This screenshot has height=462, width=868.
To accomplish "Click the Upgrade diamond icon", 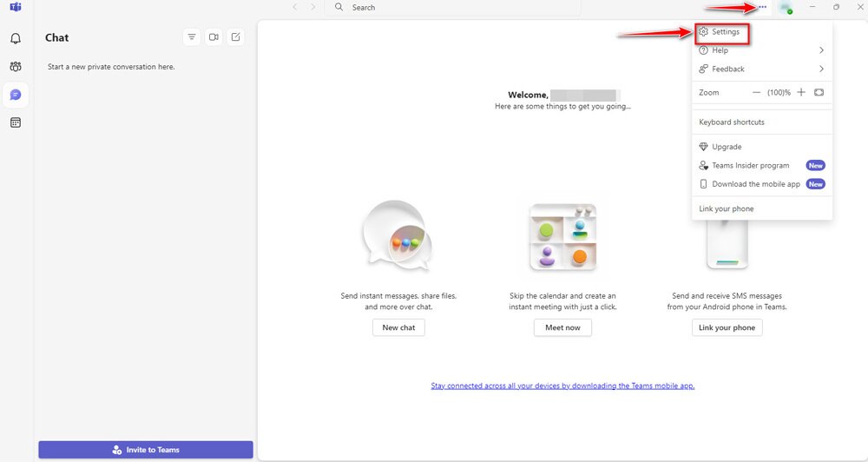I will [704, 147].
